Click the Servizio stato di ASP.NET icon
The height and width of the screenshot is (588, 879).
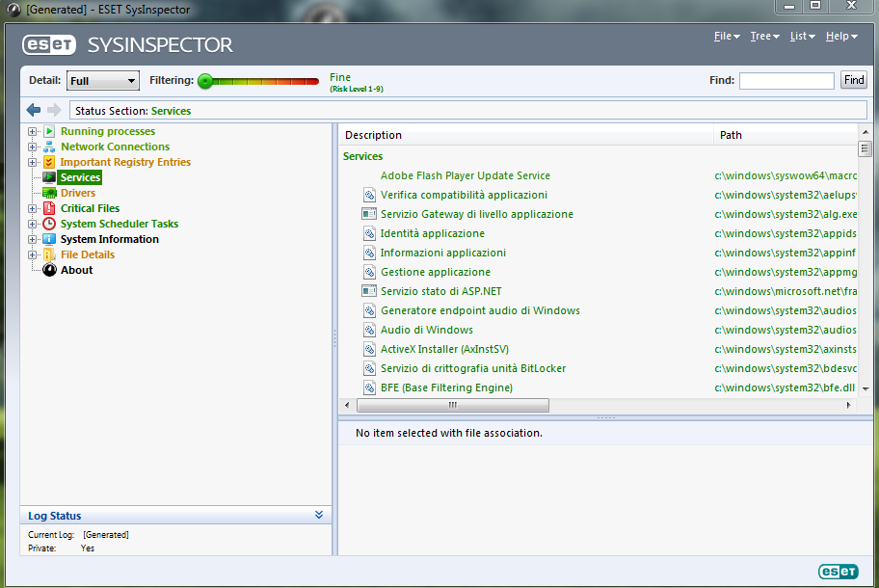tap(369, 291)
